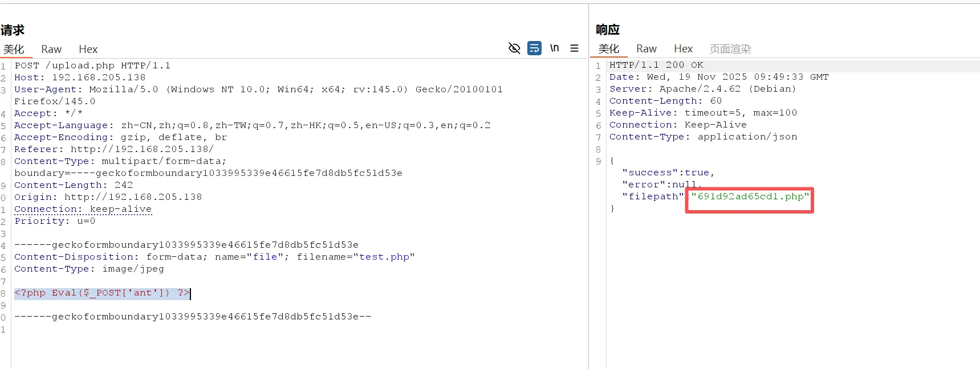Viewport: 980px width, 369px height.
Task: Click the closing geckoformboundary line ending with --
Action: pos(193,317)
